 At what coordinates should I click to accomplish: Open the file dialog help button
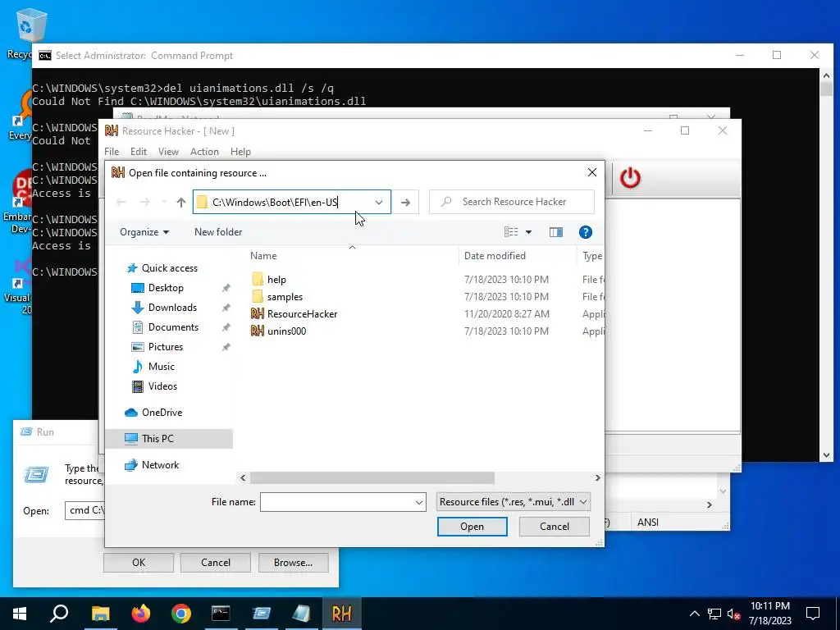tap(586, 232)
